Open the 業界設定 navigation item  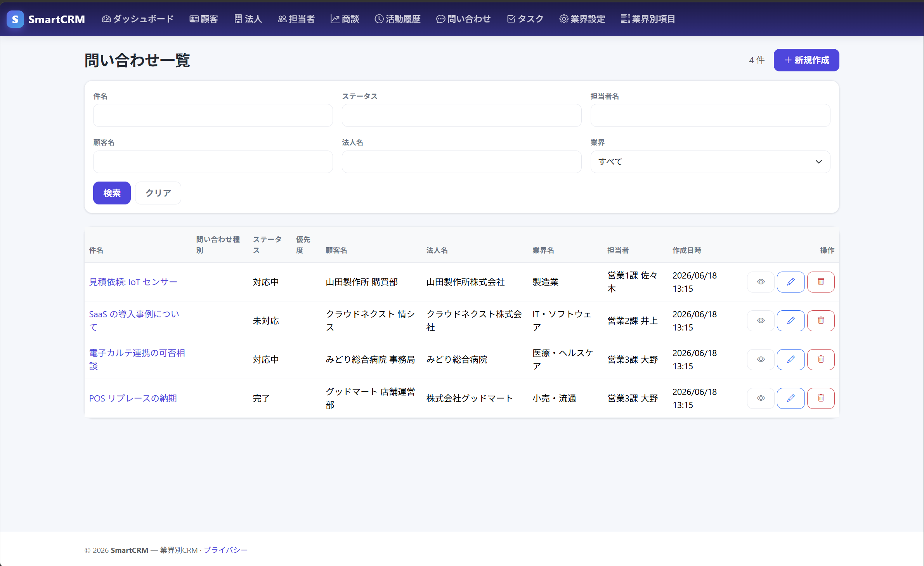coord(582,19)
